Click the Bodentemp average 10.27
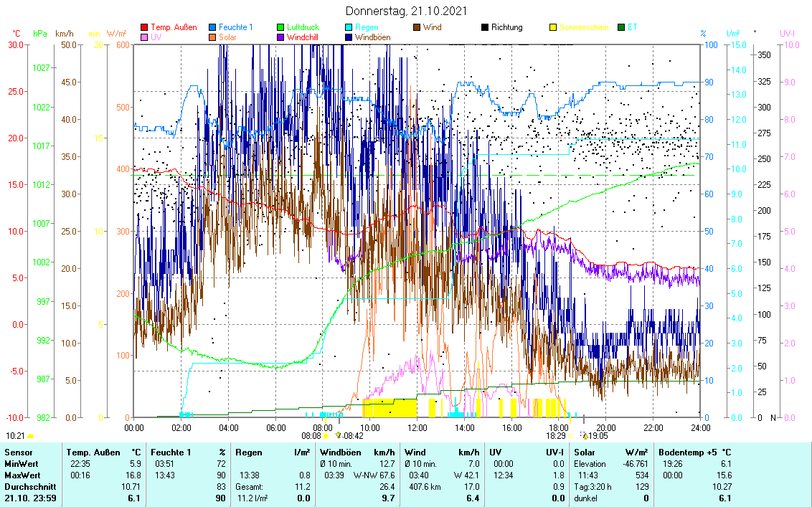This screenshot has width=812, height=507. [x=722, y=487]
